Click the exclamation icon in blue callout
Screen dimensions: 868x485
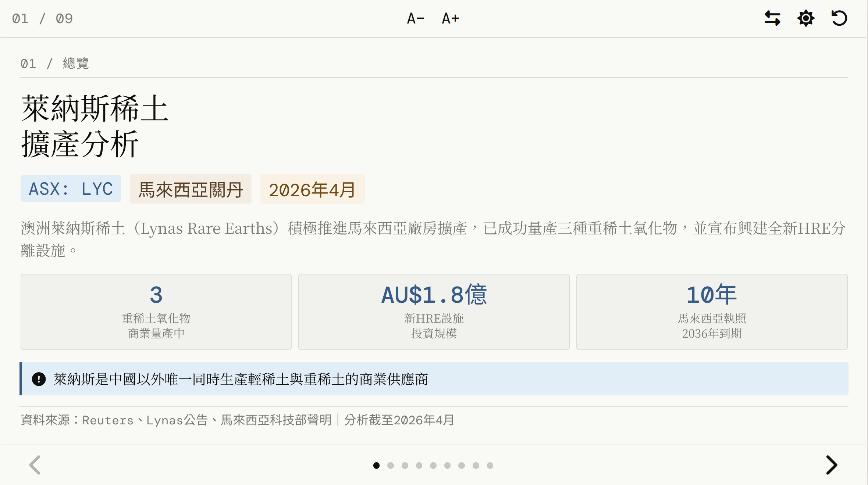39,379
